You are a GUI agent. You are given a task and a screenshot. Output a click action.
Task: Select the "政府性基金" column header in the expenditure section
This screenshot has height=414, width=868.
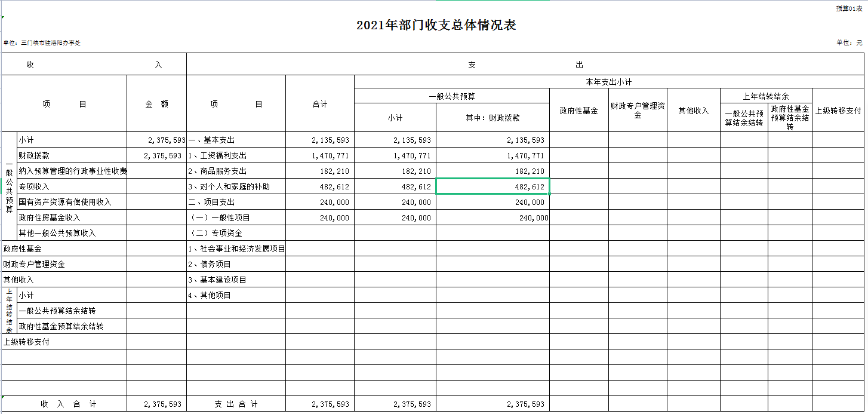point(579,111)
